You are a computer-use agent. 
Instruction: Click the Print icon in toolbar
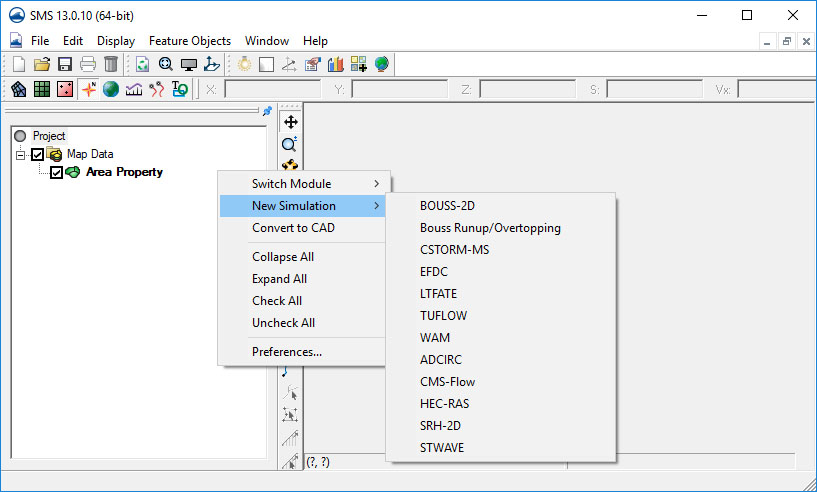coord(87,64)
